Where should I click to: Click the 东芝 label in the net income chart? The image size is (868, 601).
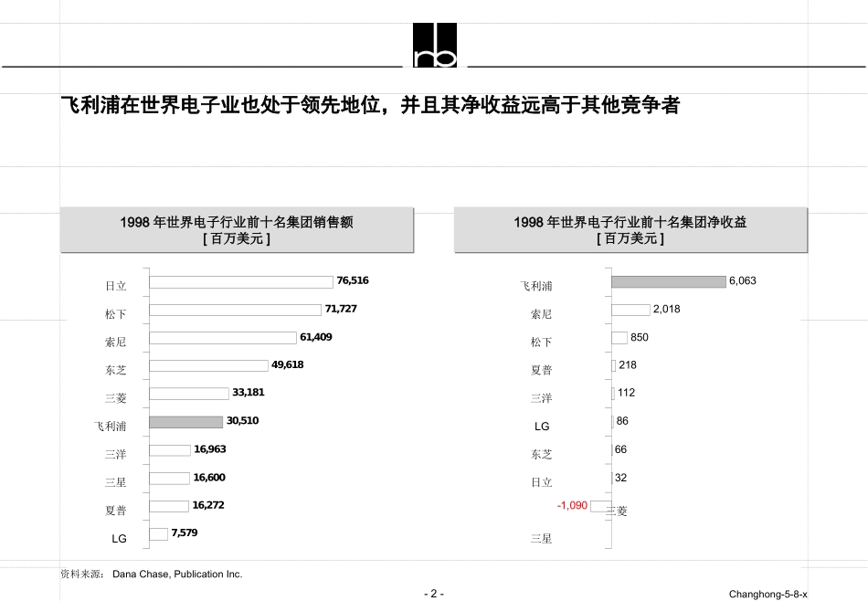pyautogui.click(x=542, y=454)
